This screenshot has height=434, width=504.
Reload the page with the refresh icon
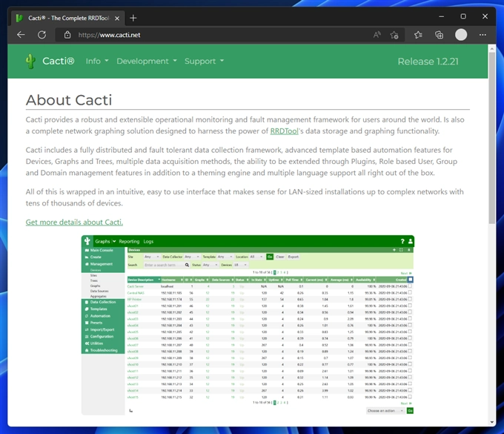[42, 35]
